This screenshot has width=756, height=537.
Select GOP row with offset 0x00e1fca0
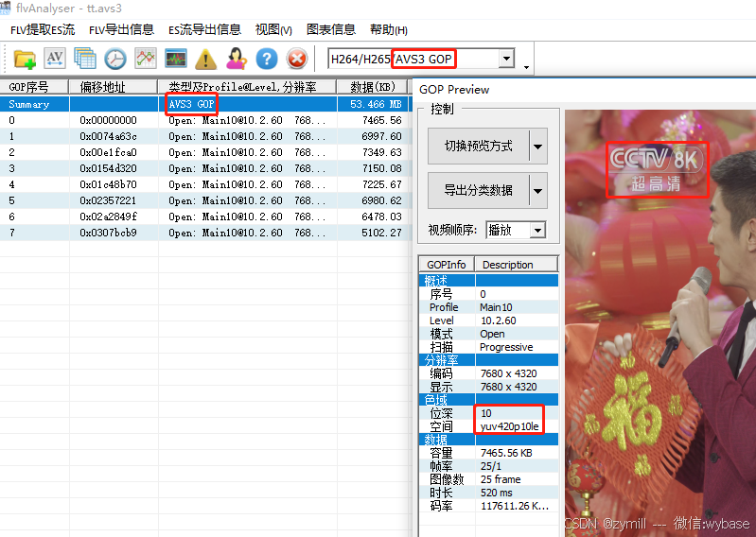[205, 152]
